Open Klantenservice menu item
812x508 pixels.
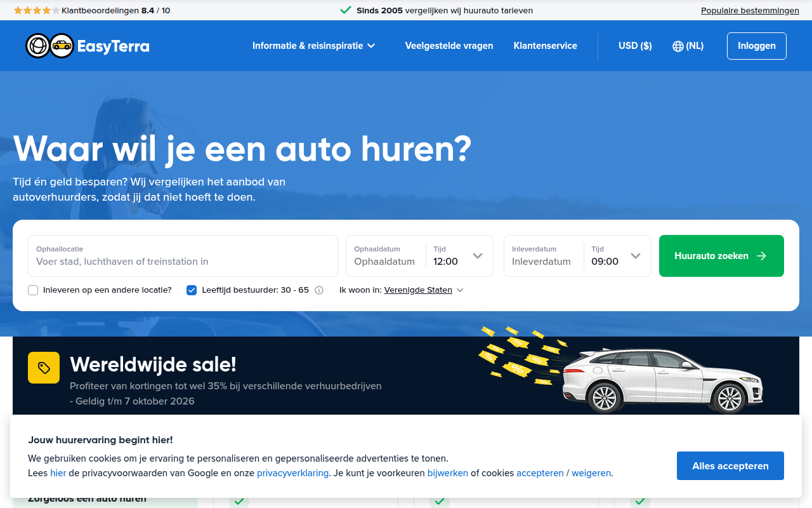546,46
